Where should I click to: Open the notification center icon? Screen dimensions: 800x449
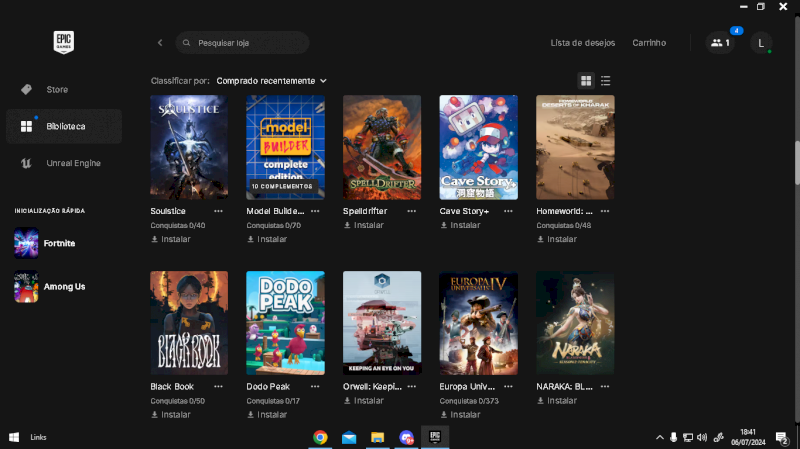pyautogui.click(x=781, y=437)
